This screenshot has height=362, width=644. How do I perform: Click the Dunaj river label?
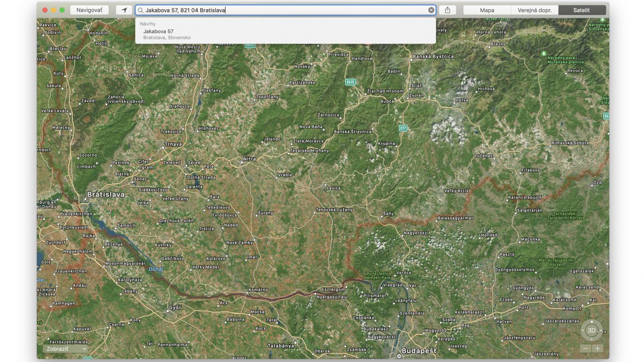pos(156,268)
